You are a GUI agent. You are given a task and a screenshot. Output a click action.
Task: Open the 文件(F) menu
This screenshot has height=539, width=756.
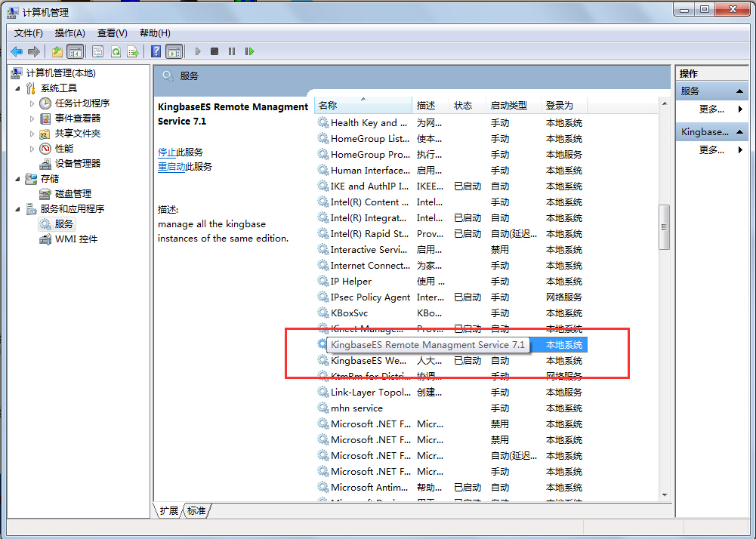pyautogui.click(x=29, y=33)
